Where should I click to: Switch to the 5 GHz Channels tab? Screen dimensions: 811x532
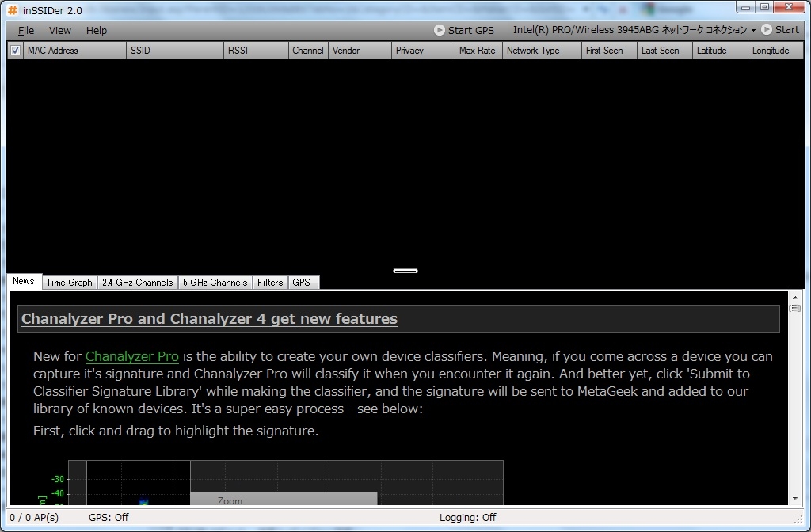point(215,283)
